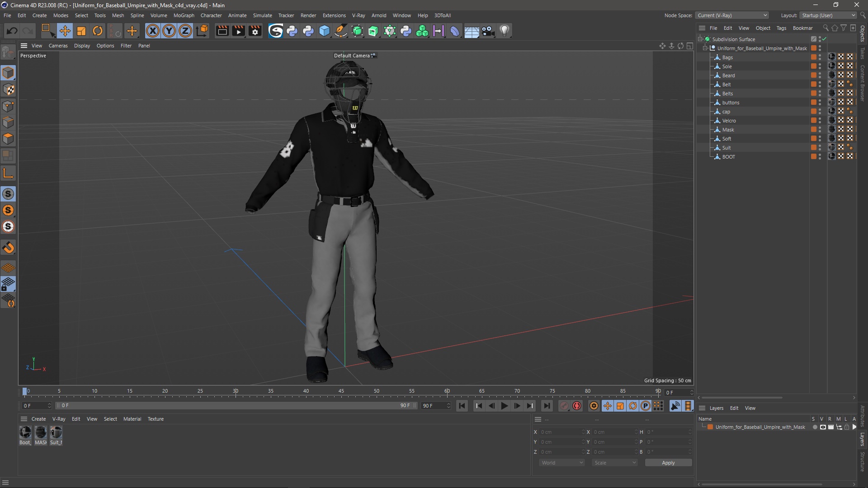Open the MoGraph menu
868x488 pixels.
[184, 15]
